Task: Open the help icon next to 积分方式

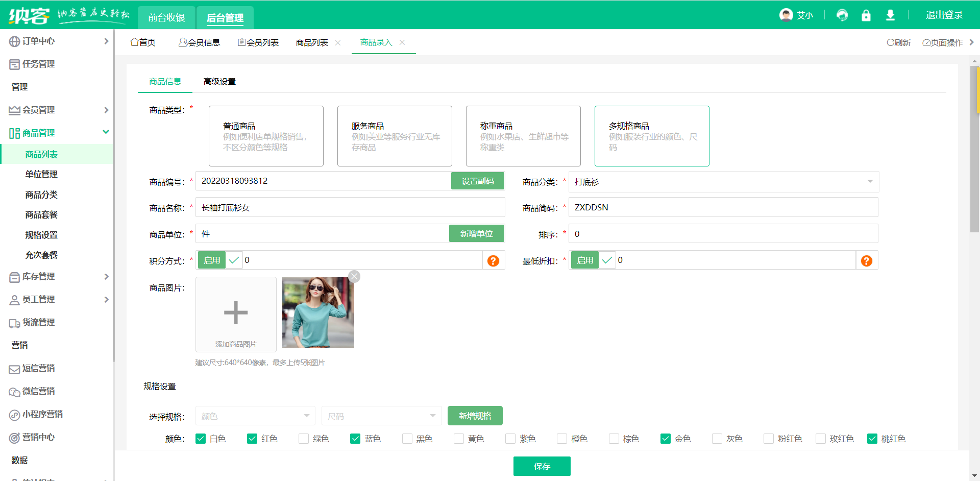Action: (x=493, y=260)
